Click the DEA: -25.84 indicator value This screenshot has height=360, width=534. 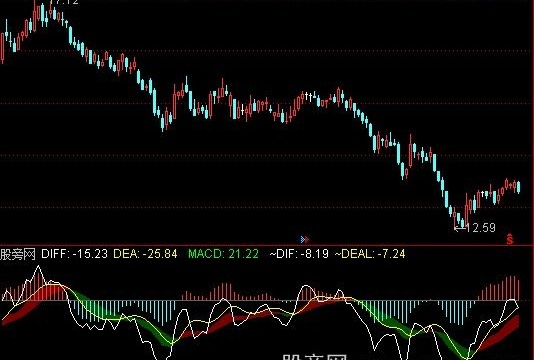(x=145, y=254)
